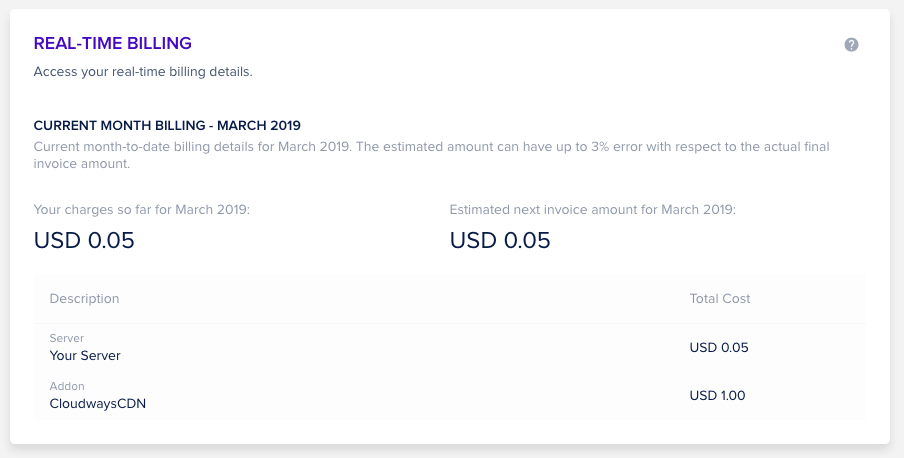Click the charges so far amount
Screen dimensions: 904x458
point(84,240)
